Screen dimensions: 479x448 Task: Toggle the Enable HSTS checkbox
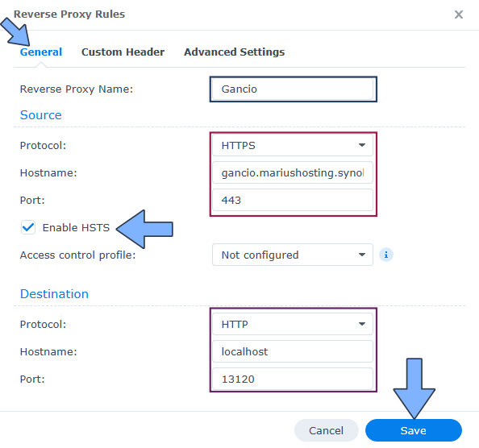point(28,227)
